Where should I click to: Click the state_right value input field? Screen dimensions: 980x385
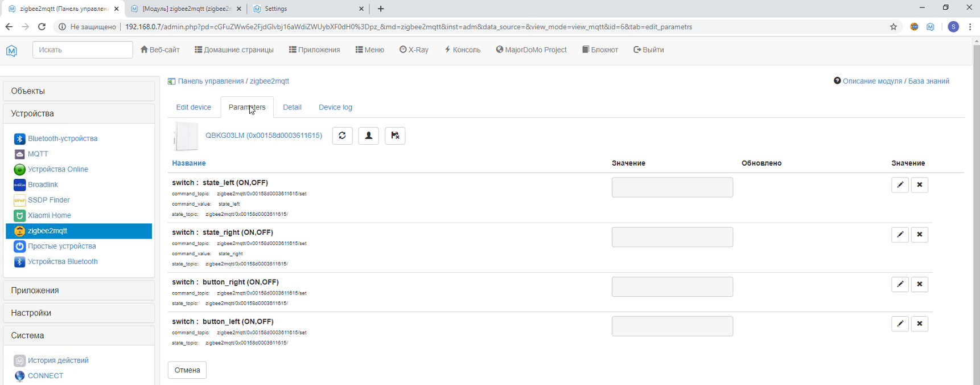point(672,237)
